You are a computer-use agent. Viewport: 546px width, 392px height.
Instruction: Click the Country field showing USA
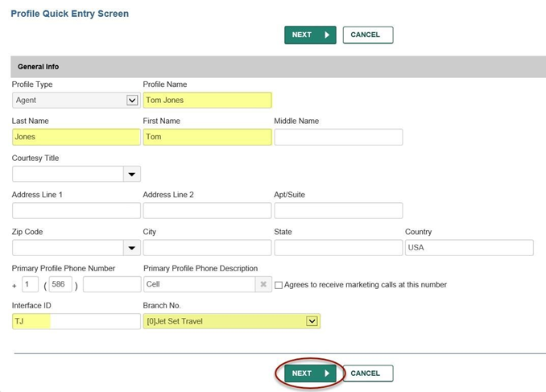point(469,248)
